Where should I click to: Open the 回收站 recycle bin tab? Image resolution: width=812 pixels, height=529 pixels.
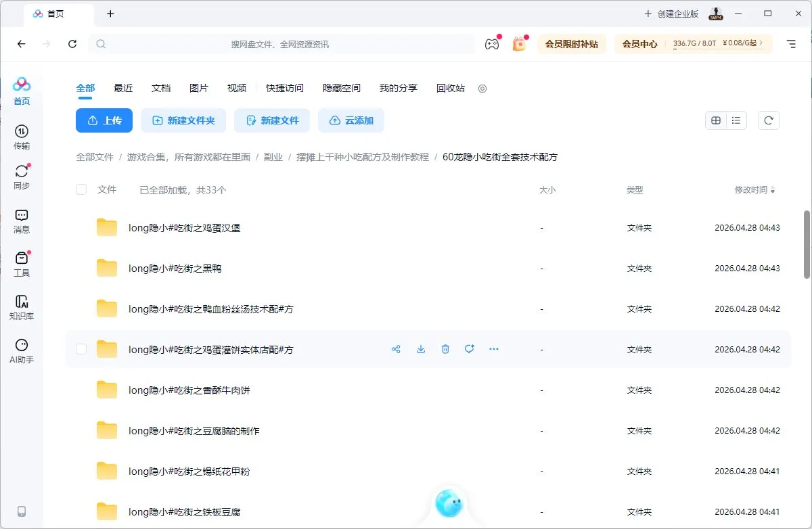tap(450, 88)
